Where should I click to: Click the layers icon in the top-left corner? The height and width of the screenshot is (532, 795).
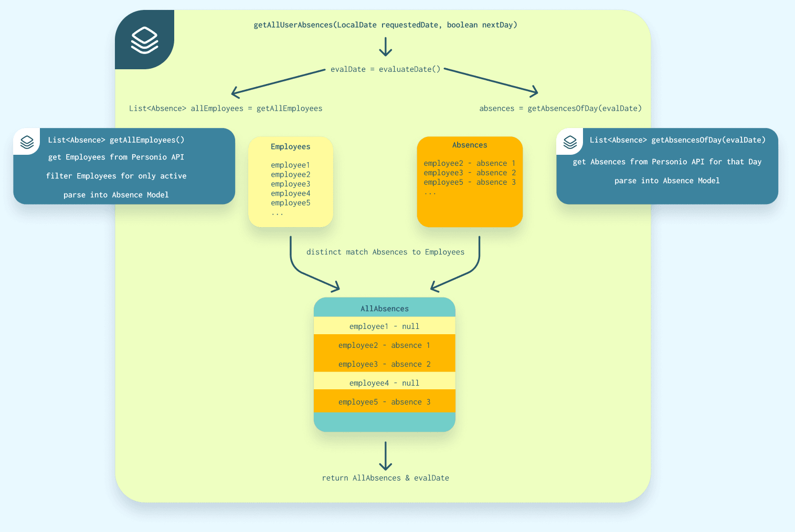tap(144, 39)
